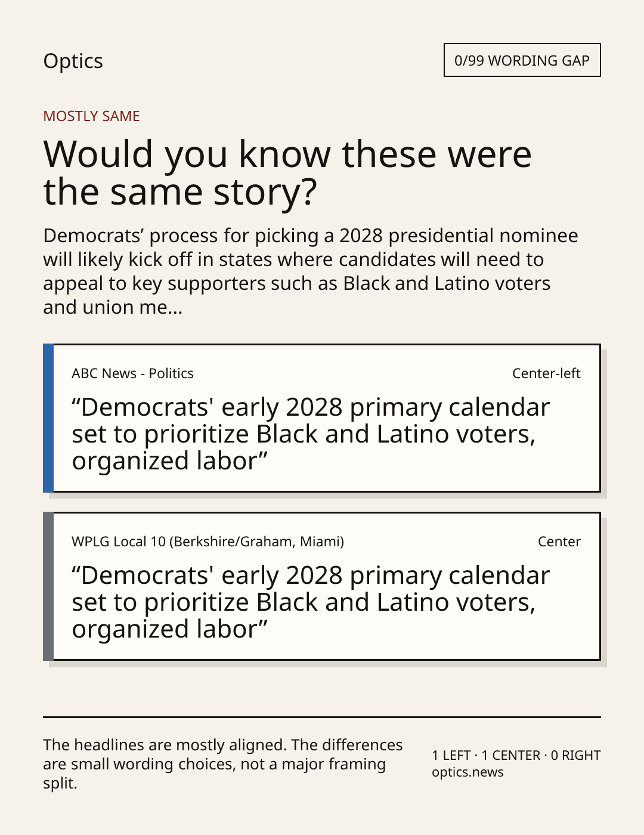Open the WPLG headline quote text
The image size is (644, 835).
[311, 602]
